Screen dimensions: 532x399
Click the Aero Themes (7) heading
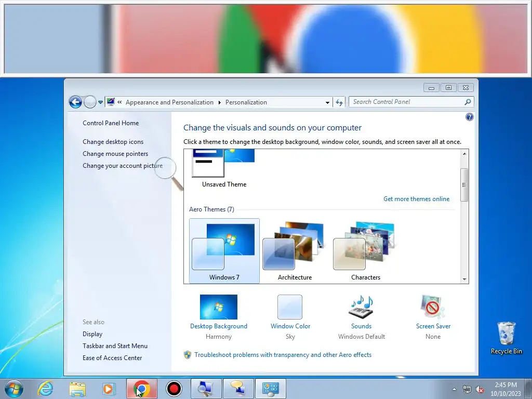click(x=211, y=209)
